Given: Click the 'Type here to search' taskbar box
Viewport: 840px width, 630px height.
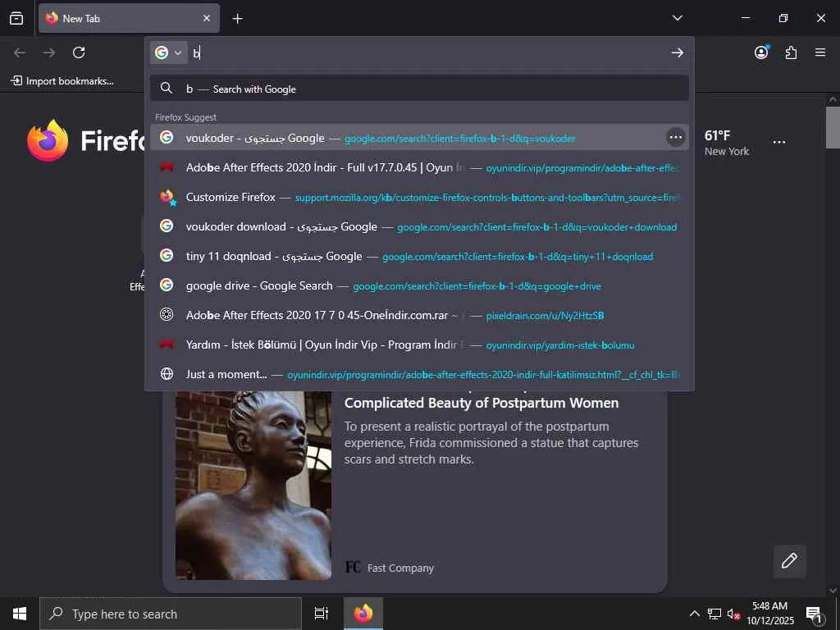Looking at the screenshot, I should (171, 614).
